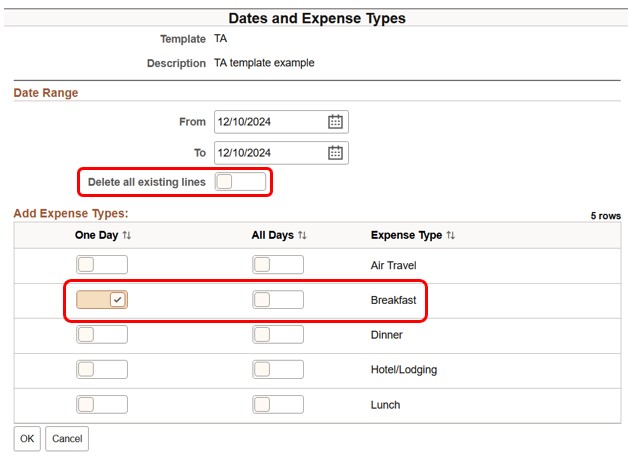
Task: Enable One Day for Hotel/Lodging
Action: pos(102,370)
